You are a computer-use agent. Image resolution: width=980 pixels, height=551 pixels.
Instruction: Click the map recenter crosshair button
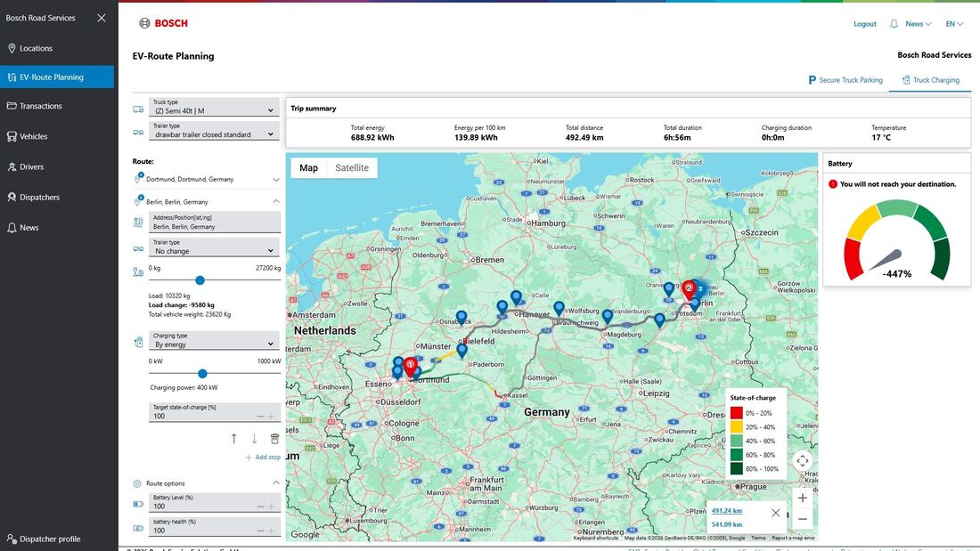pos(803,461)
